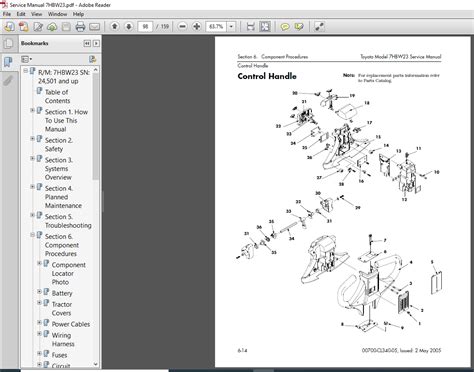Collapse Section 6. Component Procedures bookmark
The height and width of the screenshot is (372, 474).
coord(32,235)
